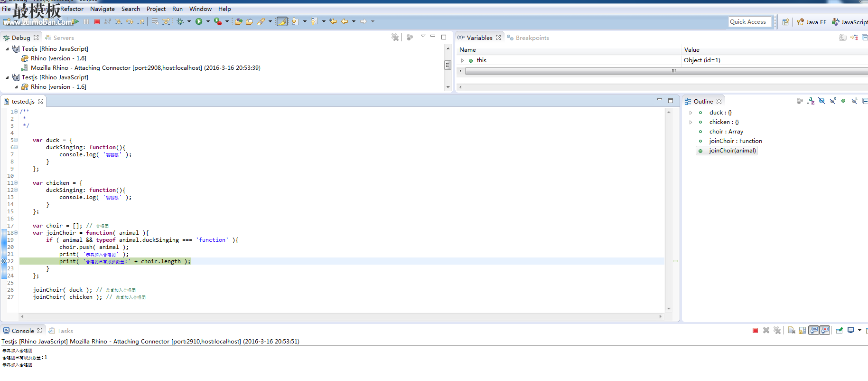Click the Debug bug icon in toolbar
Screen dimensions: 868x381
click(x=180, y=21)
